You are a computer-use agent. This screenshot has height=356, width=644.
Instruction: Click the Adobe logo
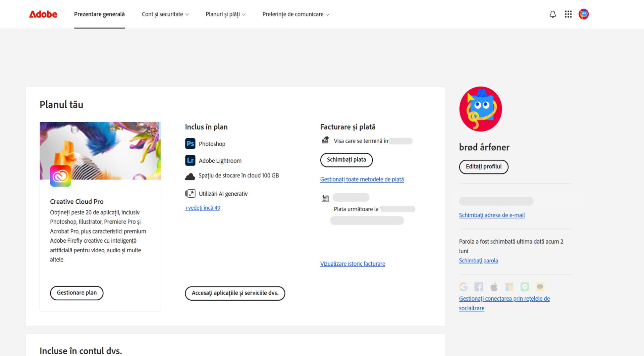43,14
